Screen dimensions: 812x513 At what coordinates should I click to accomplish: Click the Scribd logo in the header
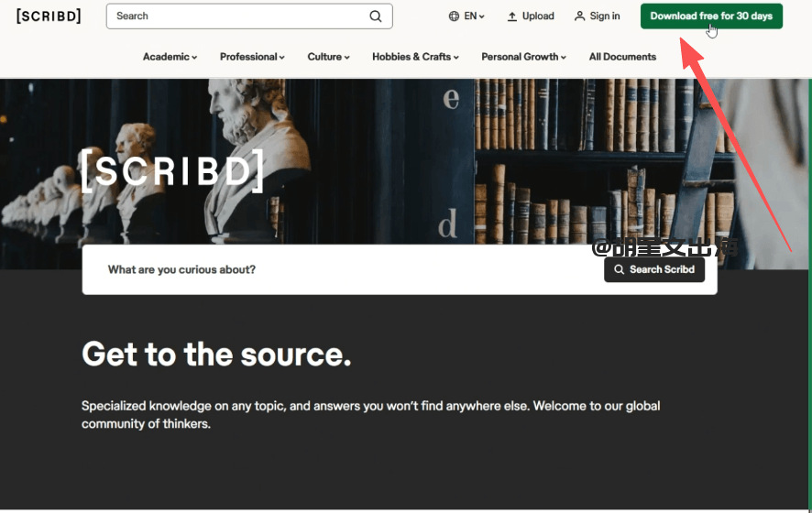[x=49, y=16]
